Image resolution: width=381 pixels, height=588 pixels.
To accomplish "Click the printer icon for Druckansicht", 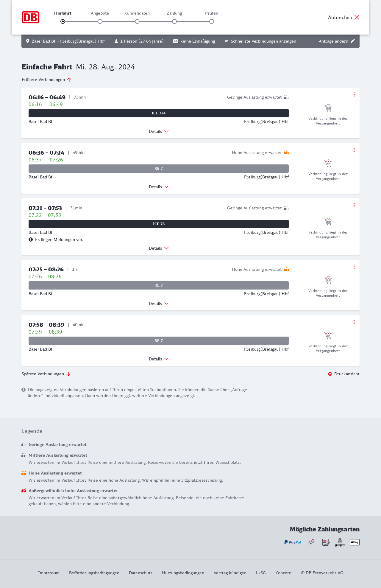I will pos(330,374).
